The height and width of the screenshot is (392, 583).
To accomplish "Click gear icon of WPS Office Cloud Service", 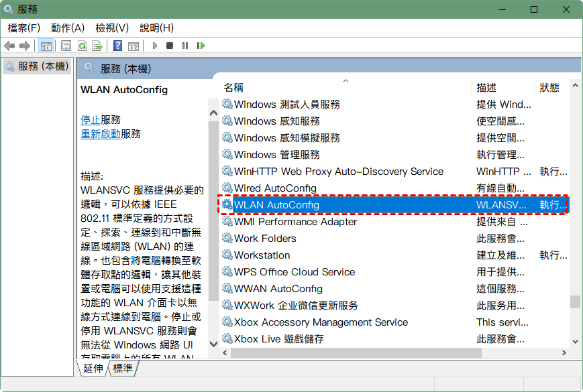I will tap(227, 271).
